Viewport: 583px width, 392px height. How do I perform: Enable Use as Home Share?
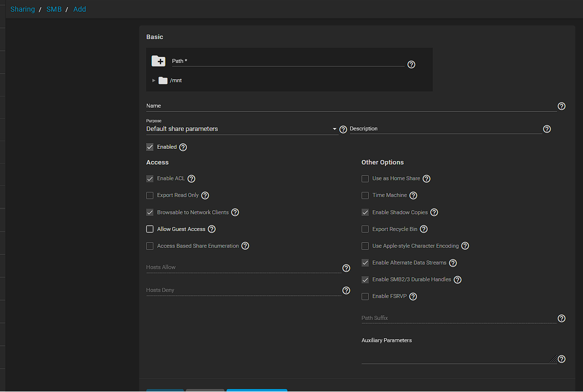pos(365,179)
